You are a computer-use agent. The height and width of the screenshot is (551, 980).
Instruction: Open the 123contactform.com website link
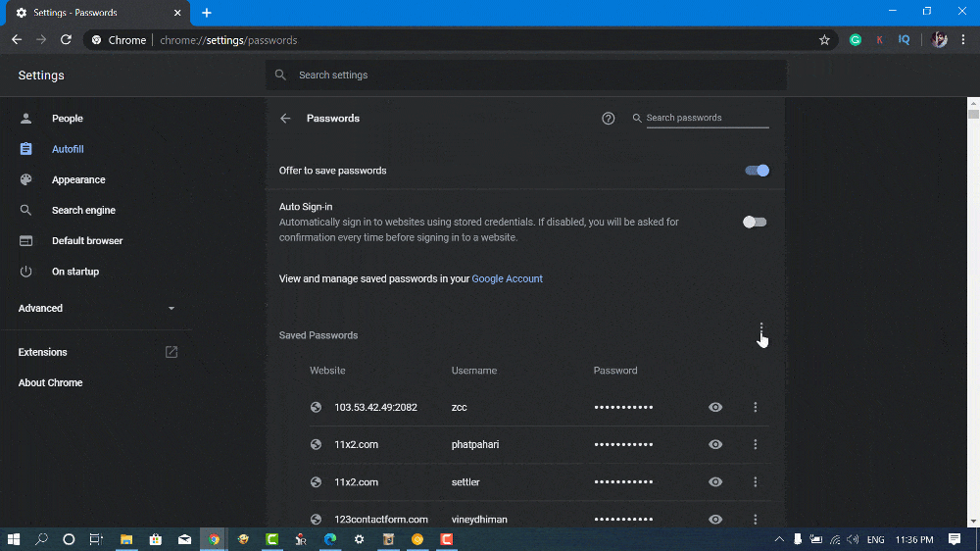coord(381,519)
